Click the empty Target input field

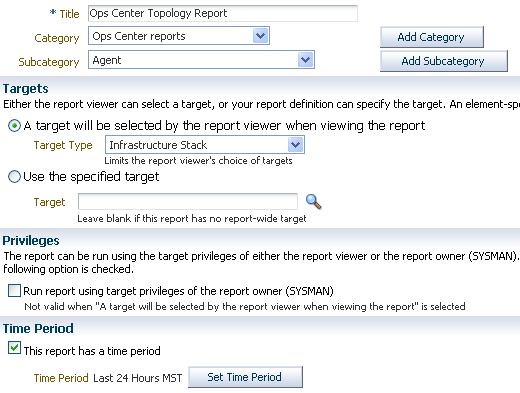coord(188,201)
